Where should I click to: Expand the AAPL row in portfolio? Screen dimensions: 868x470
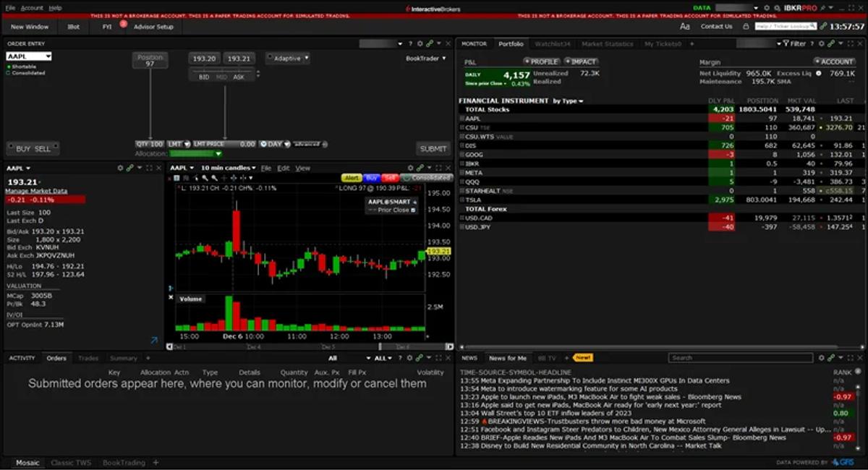461,118
